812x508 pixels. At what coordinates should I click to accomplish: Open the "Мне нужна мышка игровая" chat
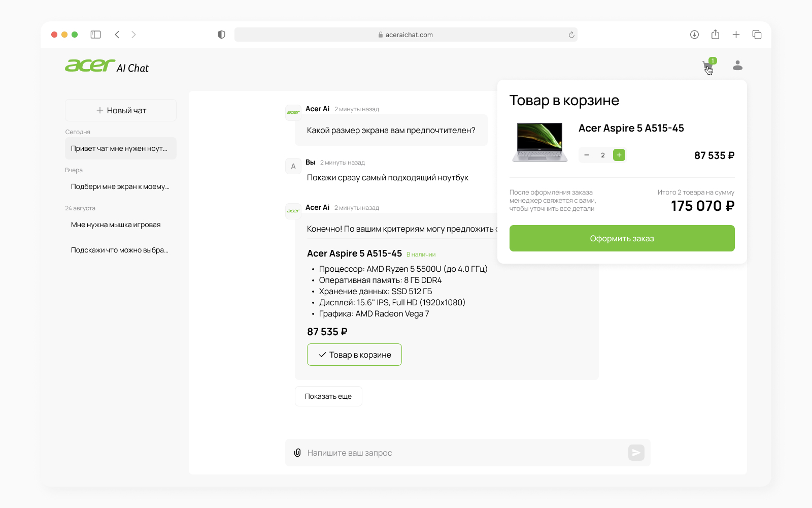coord(116,225)
